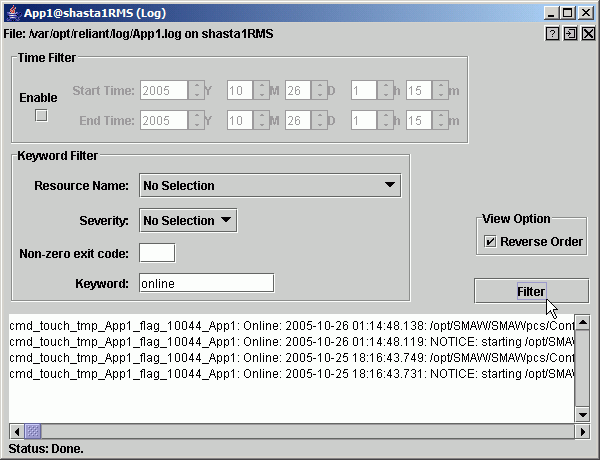The image size is (600, 460).
Task: Close the App1@shasta1RMS window
Action: 586,13
